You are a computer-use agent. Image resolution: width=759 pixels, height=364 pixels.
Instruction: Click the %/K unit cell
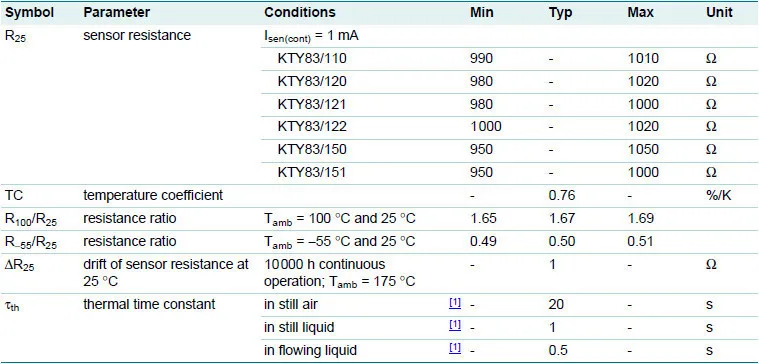pyautogui.click(x=718, y=195)
